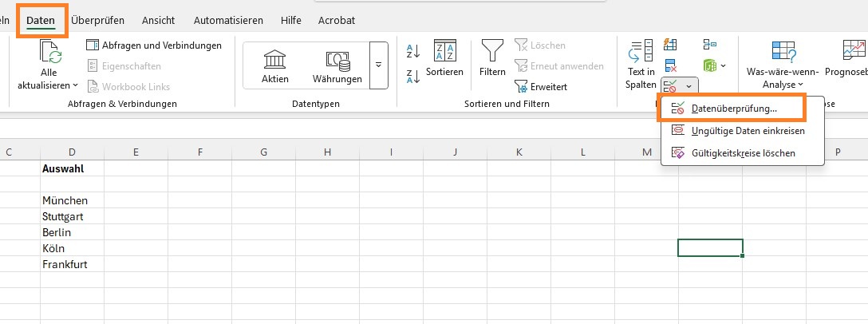Screen dimensions: 868x324
Task: Open the Datenüberprüfung split button arrow
Action: tap(688, 84)
